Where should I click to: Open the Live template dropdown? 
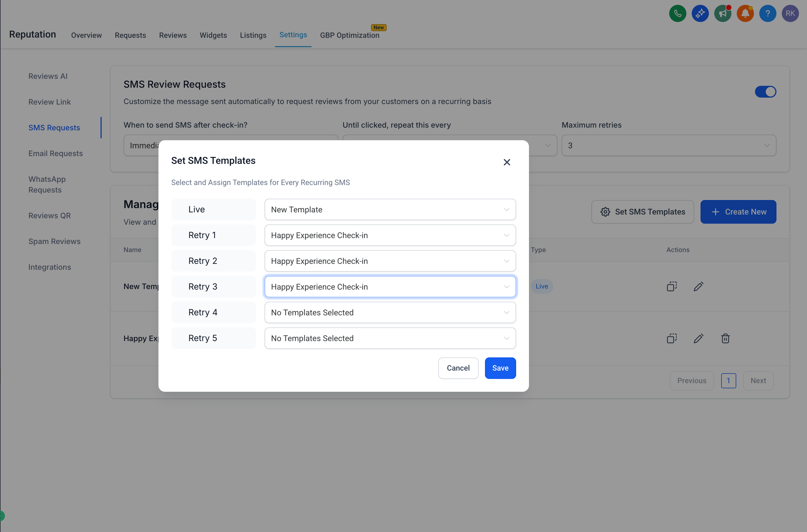[x=390, y=209]
